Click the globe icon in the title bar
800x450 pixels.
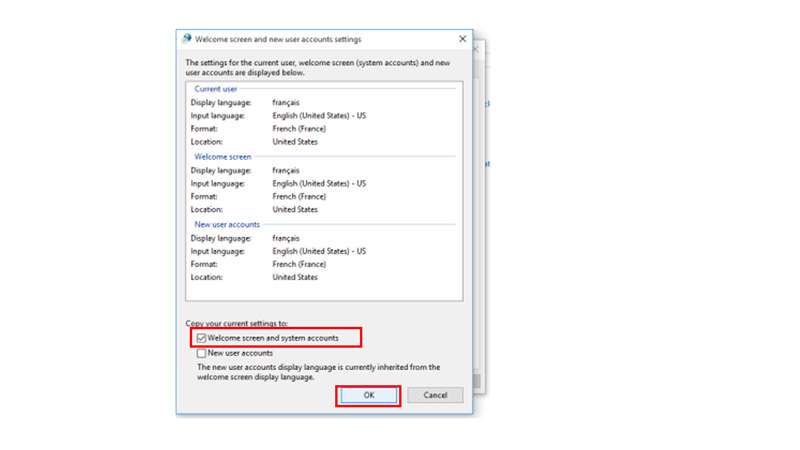point(187,39)
